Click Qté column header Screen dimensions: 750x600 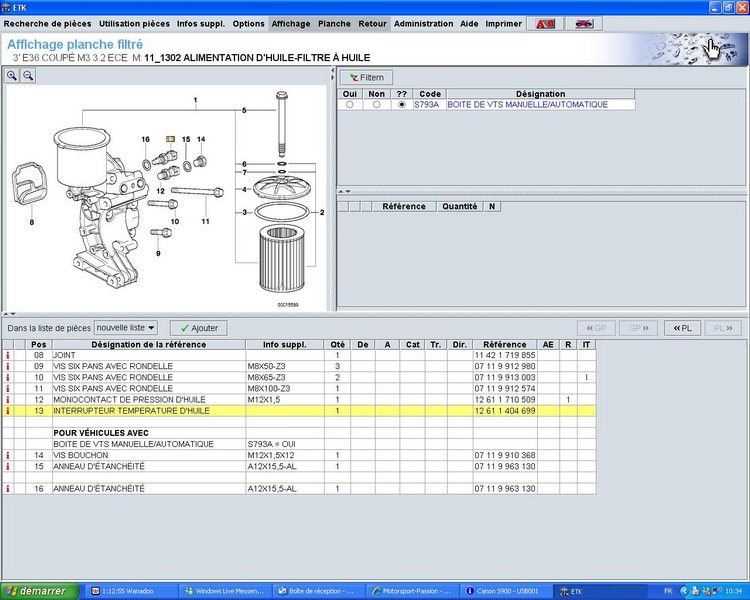coord(337,344)
